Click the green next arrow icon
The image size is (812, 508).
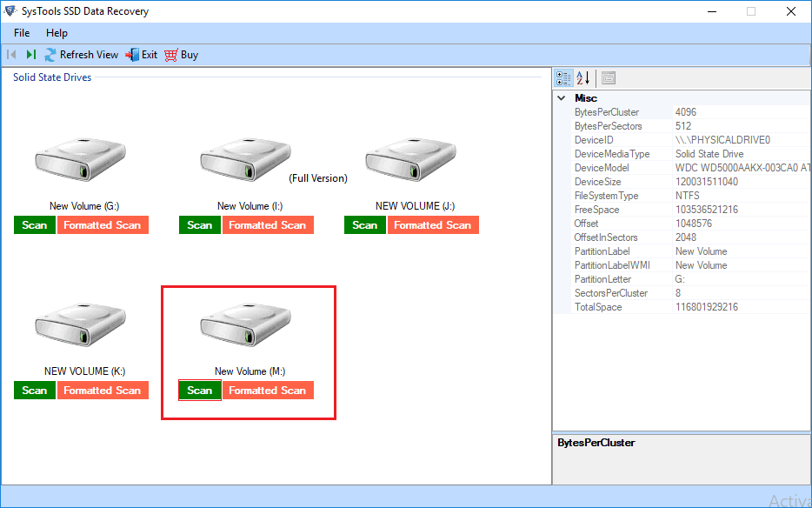[x=31, y=55]
